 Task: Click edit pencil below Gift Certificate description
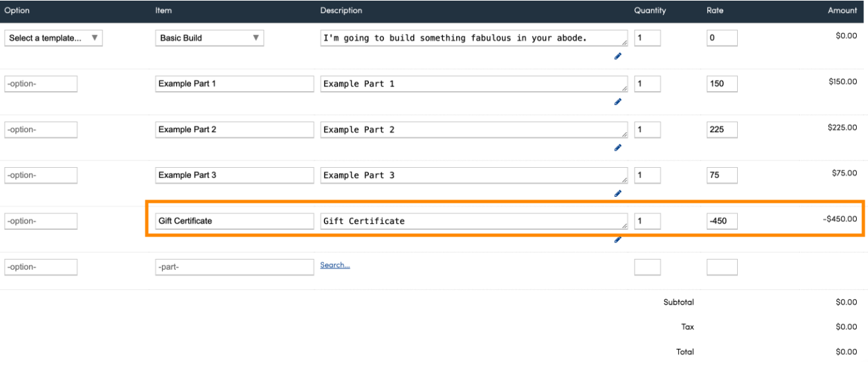[x=617, y=240]
